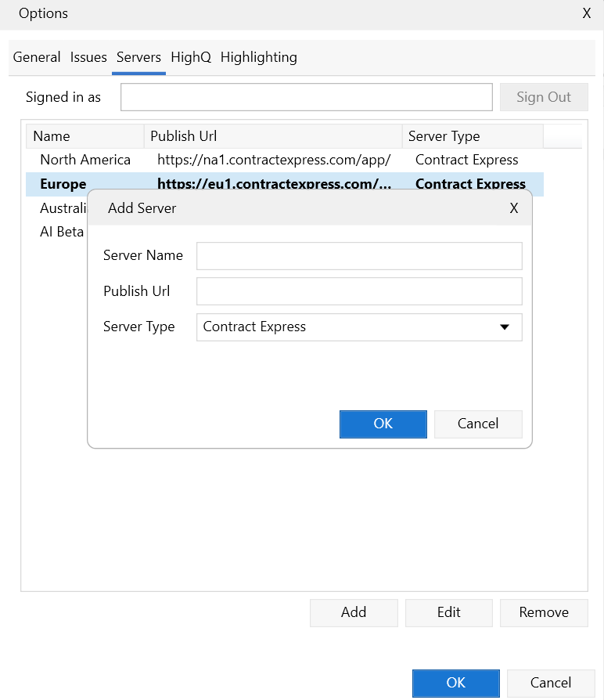Select the Servers tab
The image size is (604, 700).
138,57
